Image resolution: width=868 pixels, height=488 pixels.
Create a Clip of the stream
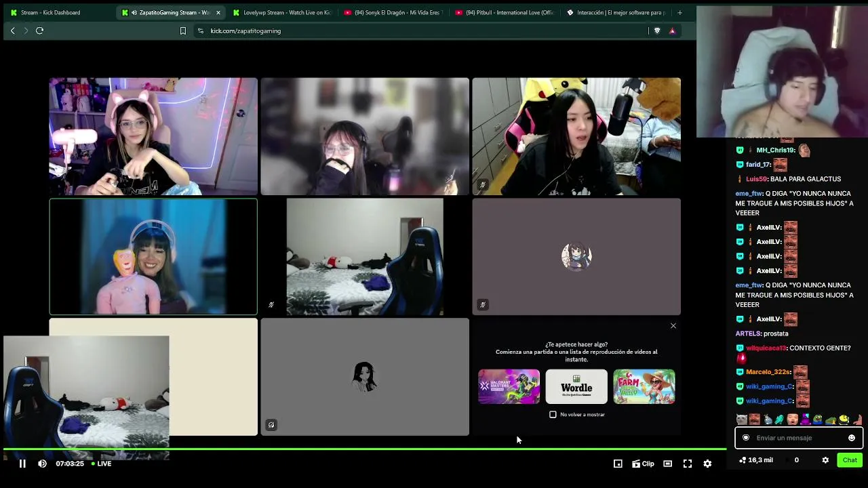tap(643, 464)
